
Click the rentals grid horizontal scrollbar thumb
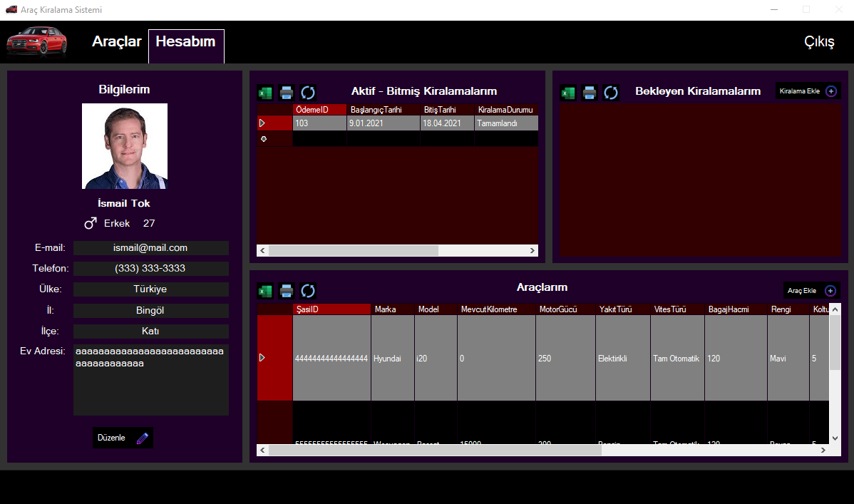coord(354,251)
